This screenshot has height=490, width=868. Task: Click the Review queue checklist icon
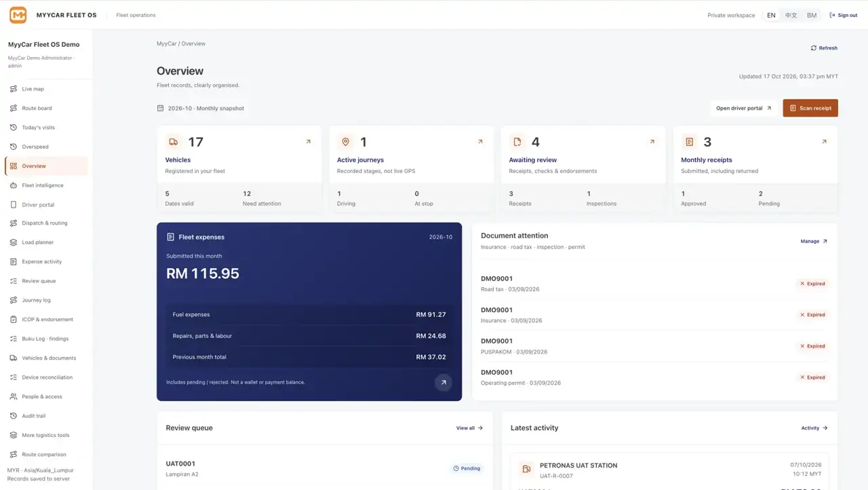pos(14,281)
